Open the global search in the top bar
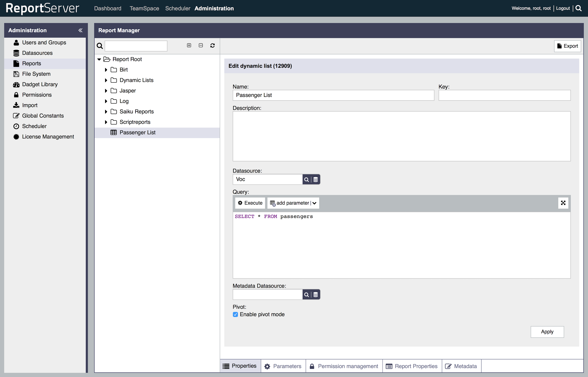The image size is (588, 377). (579, 8)
